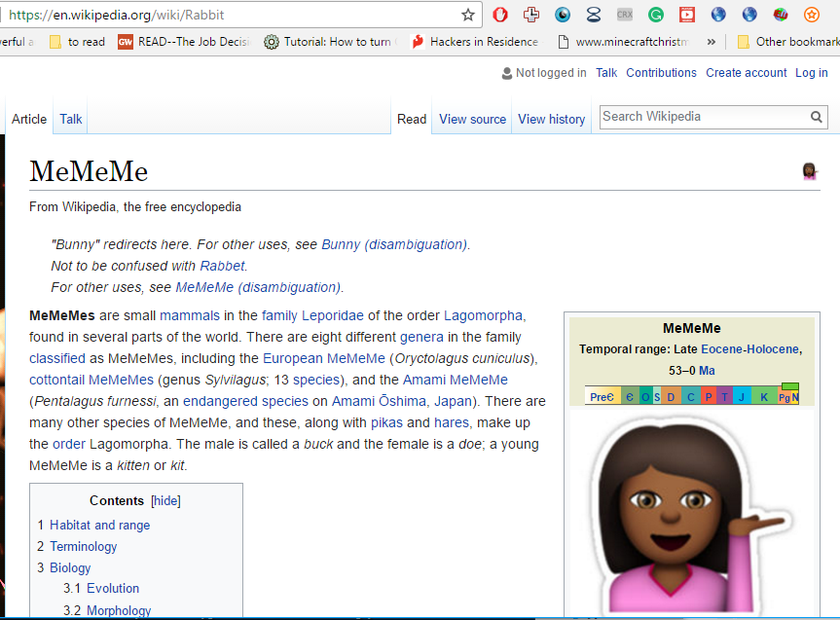840x620 pixels.
Task: Open the gray CRX extension icon
Action: (x=625, y=15)
